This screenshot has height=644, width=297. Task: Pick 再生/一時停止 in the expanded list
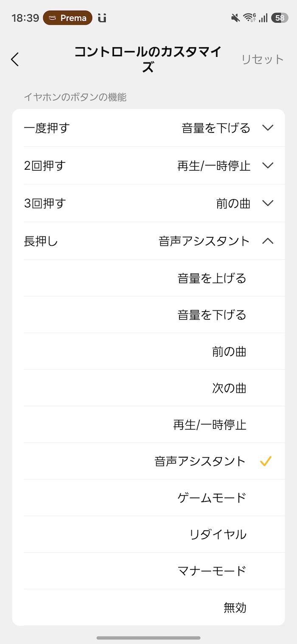pyautogui.click(x=210, y=425)
